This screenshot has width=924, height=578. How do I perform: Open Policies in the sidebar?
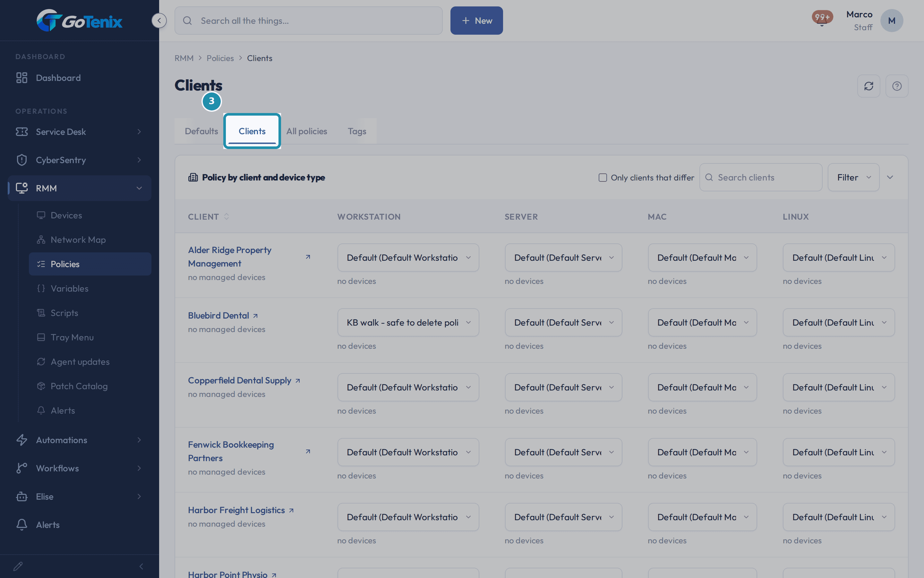90,264
